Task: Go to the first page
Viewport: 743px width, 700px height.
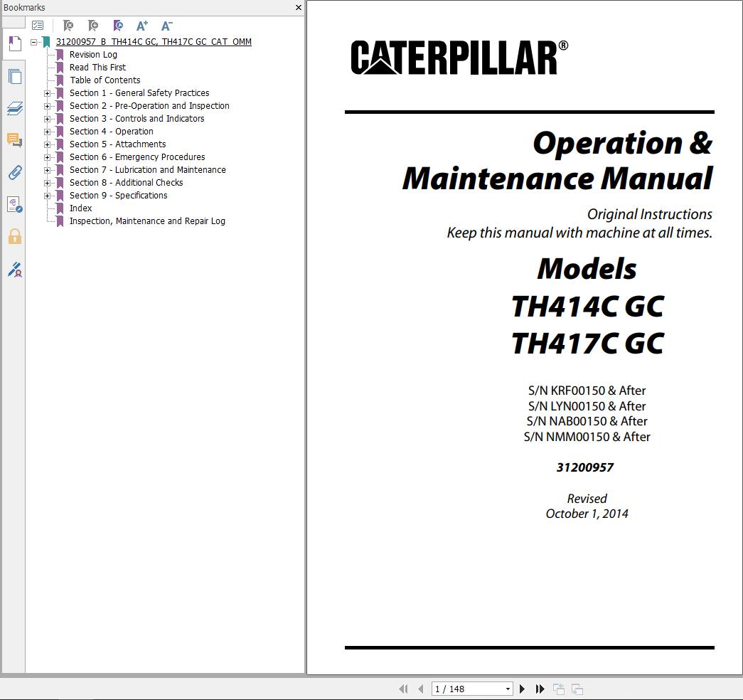Action: (403, 689)
